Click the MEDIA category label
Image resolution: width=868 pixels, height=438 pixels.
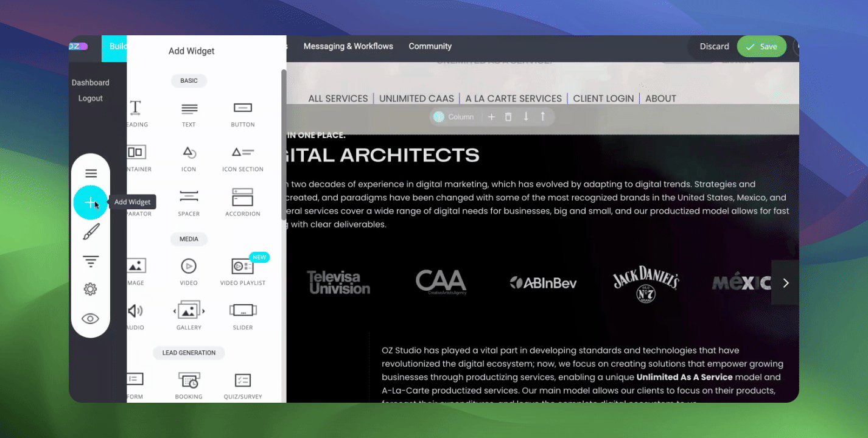click(189, 239)
